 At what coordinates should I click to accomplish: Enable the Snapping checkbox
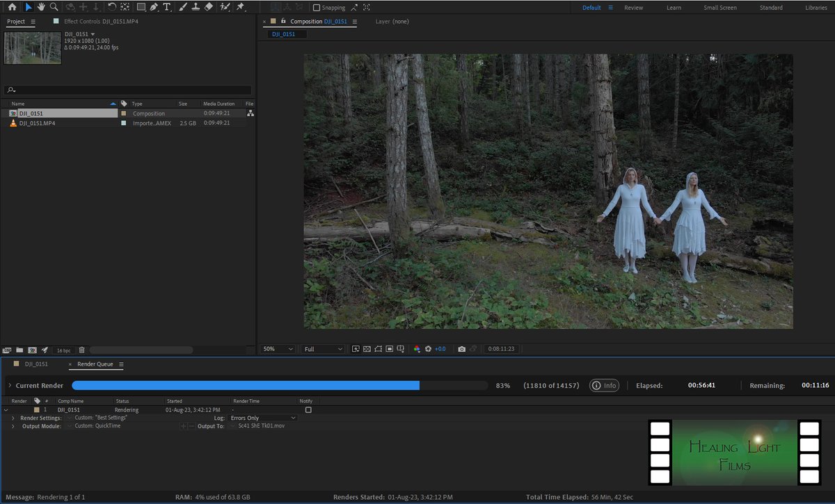(317, 8)
